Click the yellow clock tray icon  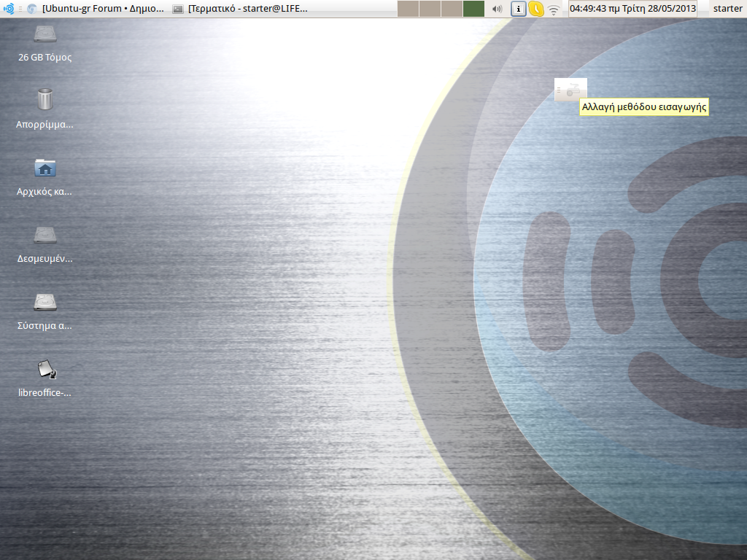coord(536,9)
